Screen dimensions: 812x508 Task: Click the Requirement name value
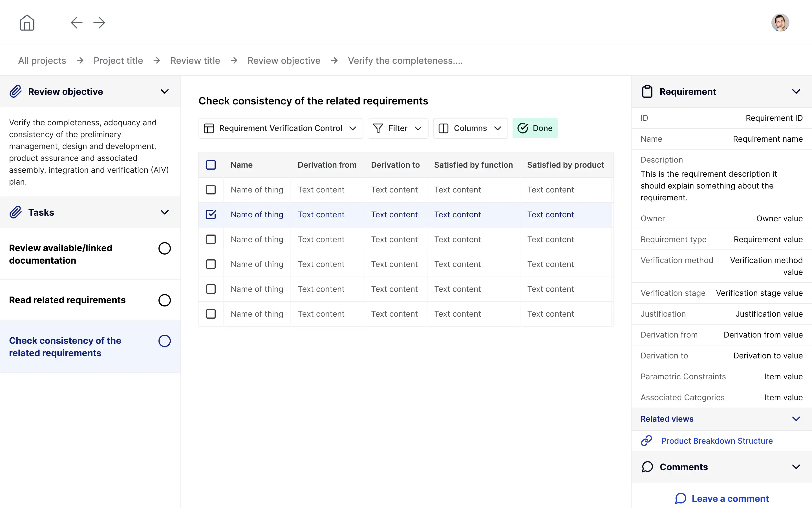tap(768, 139)
